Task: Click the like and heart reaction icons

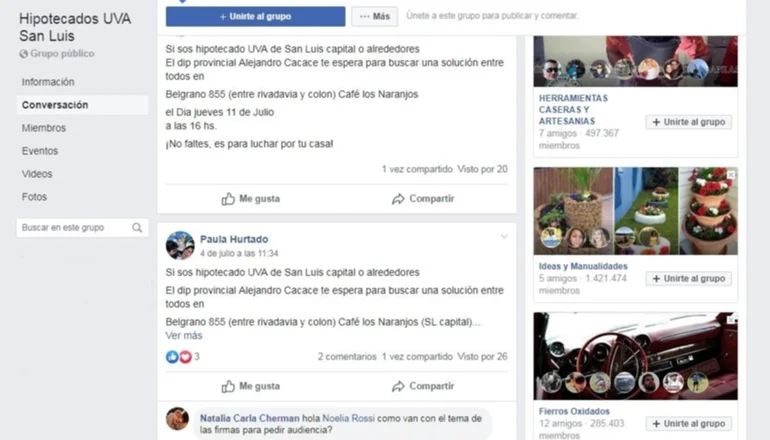Action: 179,357
